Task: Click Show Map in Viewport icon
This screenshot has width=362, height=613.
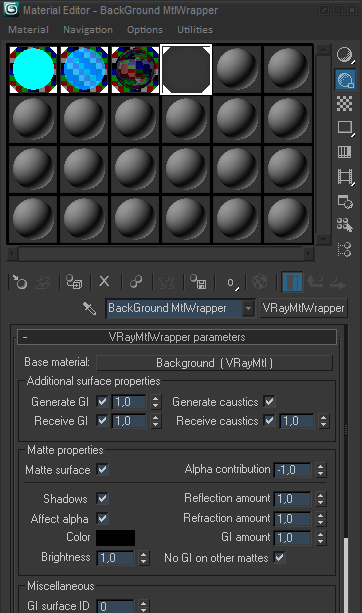Action: [x=259, y=281]
